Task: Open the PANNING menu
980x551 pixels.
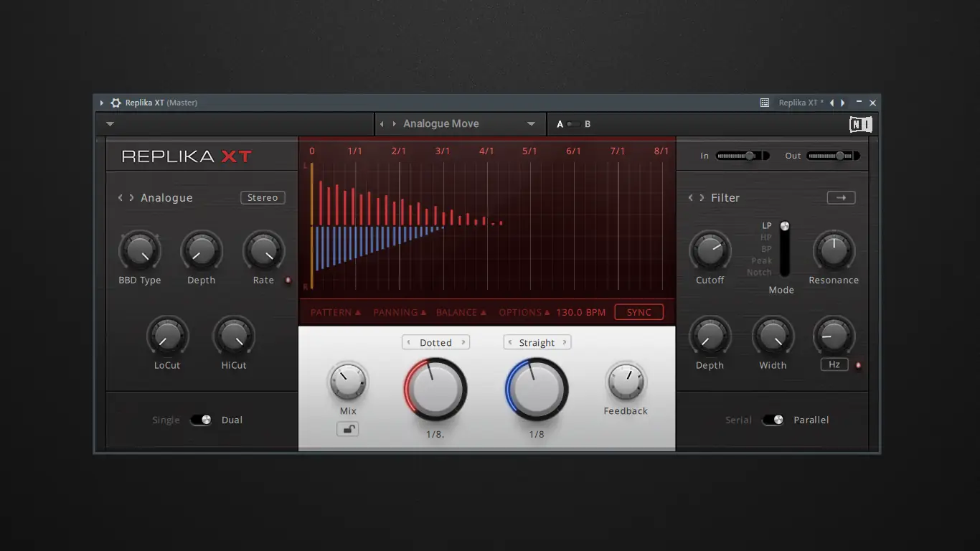Action: pos(400,313)
